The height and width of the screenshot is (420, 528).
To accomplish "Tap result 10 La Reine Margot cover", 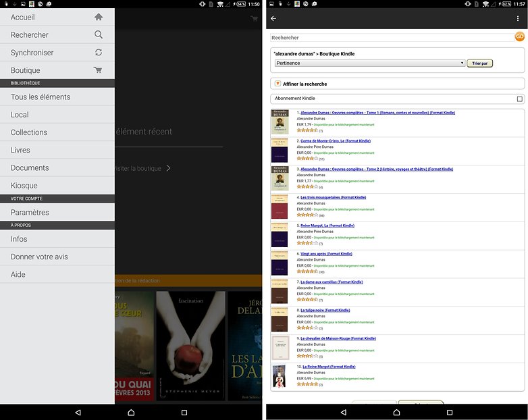I will tap(279, 376).
